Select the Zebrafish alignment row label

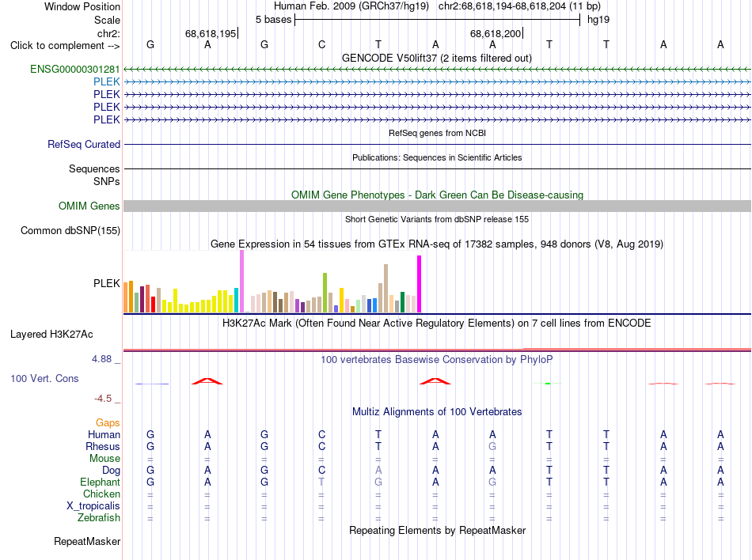tap(99, 518)
